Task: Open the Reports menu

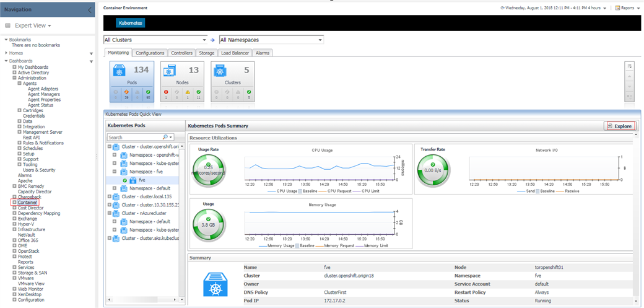Action: [x=627, y=8]
